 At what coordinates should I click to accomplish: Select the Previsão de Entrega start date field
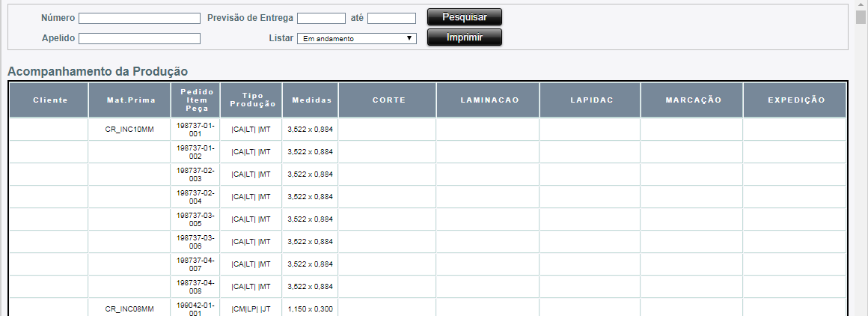321,18
